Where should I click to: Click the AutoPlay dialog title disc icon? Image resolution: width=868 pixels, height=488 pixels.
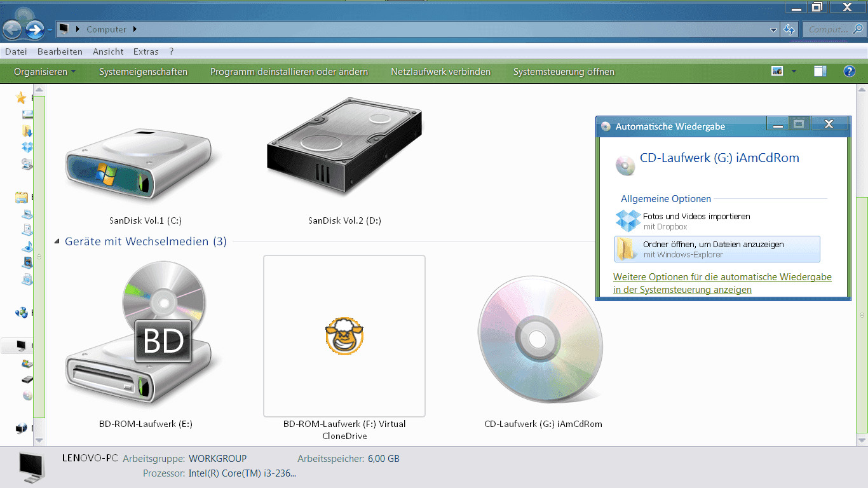click(x=606, y=126)
